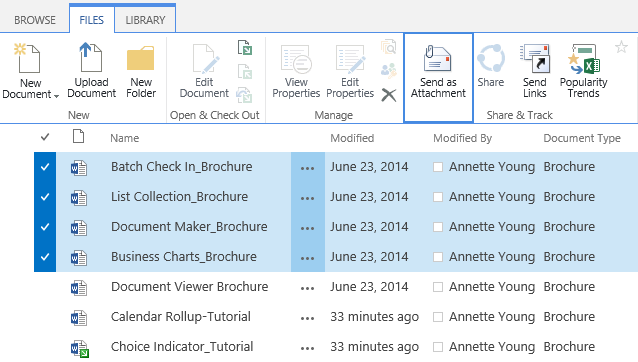Click the Delete Document X icon

click(x=389, y=95)
